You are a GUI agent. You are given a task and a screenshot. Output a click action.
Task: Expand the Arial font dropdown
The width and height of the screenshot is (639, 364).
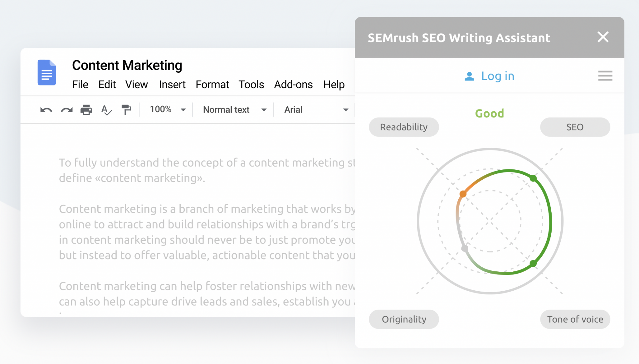(316, 110)
